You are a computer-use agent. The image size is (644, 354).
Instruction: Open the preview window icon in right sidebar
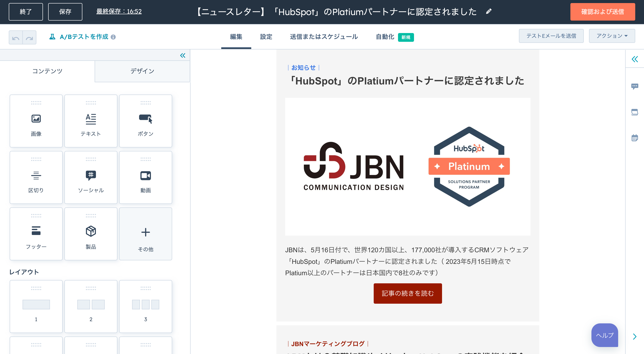click(635, 112)
